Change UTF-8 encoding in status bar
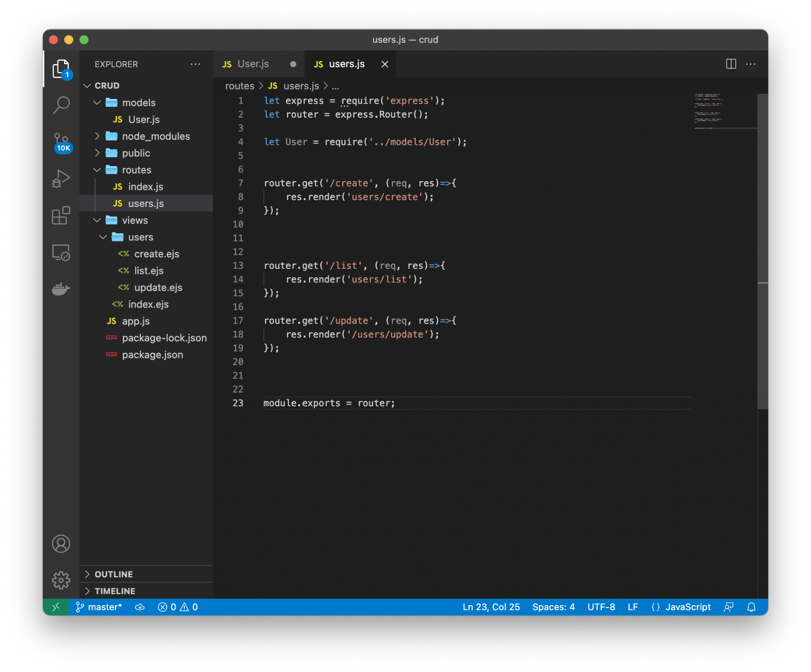 click(601, 607)
